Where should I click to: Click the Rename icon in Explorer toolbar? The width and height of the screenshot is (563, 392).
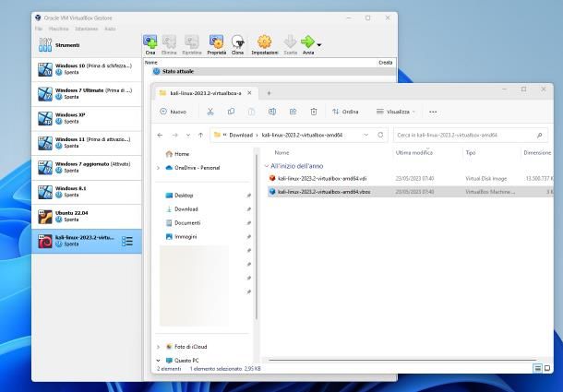272,112
